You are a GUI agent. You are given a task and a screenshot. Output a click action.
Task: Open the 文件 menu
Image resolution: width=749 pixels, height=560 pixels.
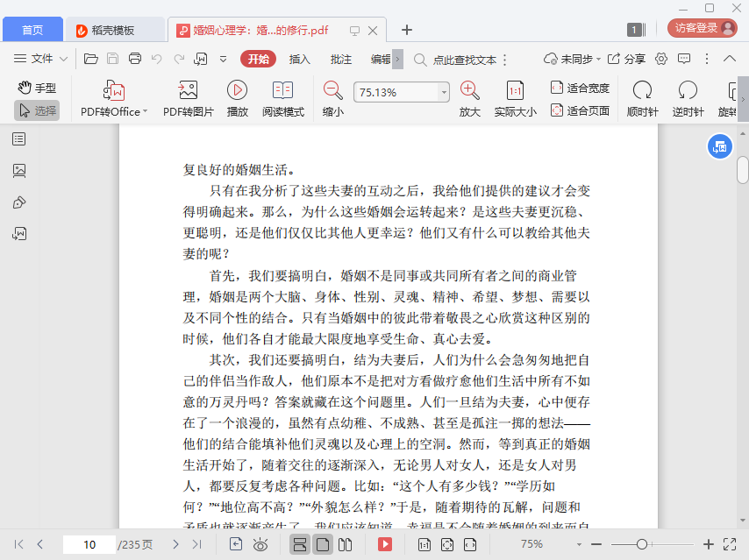[x=40, y=59]
